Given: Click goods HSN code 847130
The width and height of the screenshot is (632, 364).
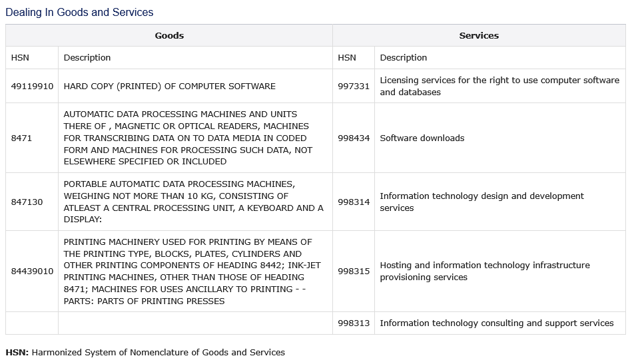Looking at the screenshot, I should [27, 202].
